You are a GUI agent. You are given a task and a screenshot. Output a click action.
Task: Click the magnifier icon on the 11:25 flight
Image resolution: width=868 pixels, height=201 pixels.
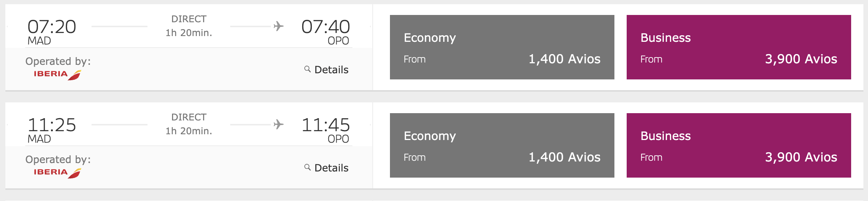pyautogui.click(x=307, y=167)
